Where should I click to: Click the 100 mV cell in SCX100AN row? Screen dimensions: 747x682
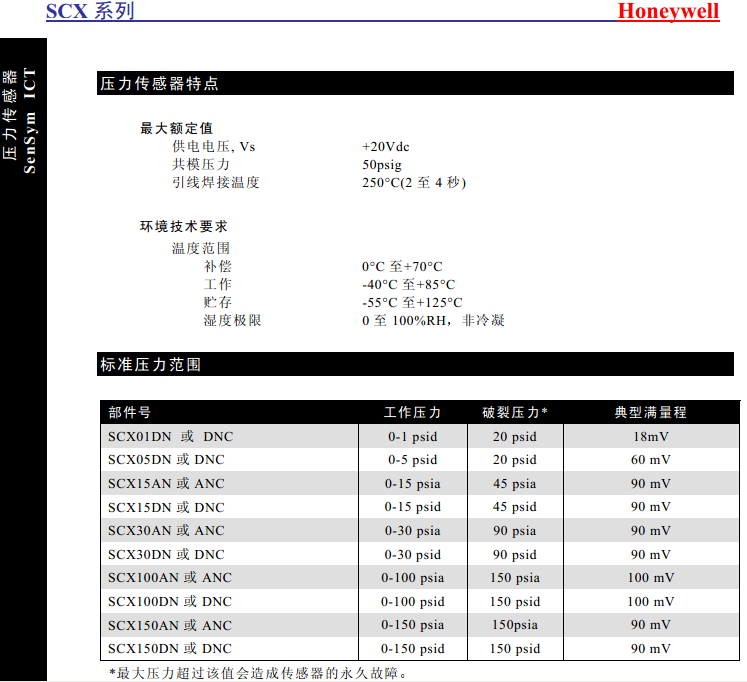tap(651, 578)
